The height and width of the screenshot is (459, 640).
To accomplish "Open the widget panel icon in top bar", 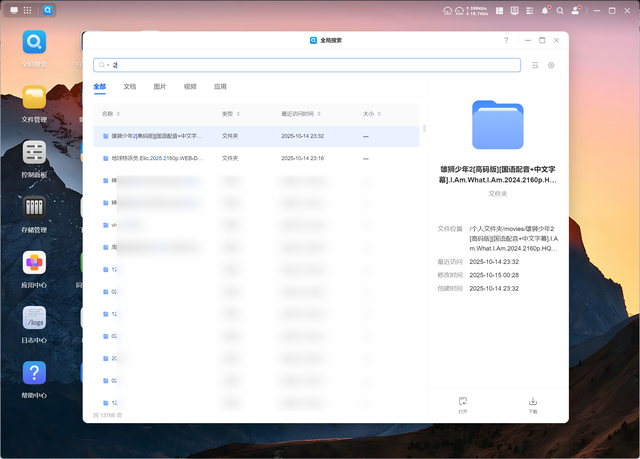I will 499,11.
